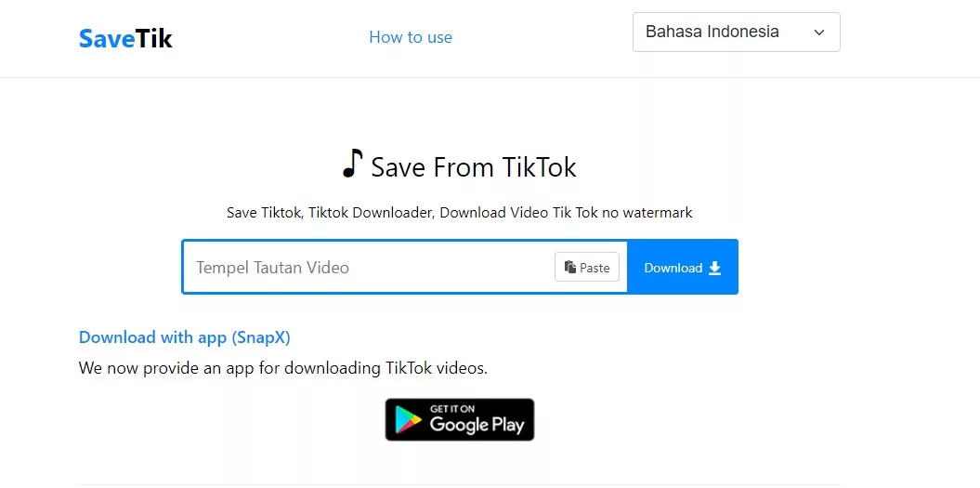The height and width of the screenshot is (488, 980).
Task: Click the music note icon
Action: pyautogui.click(x=352, y=164)
